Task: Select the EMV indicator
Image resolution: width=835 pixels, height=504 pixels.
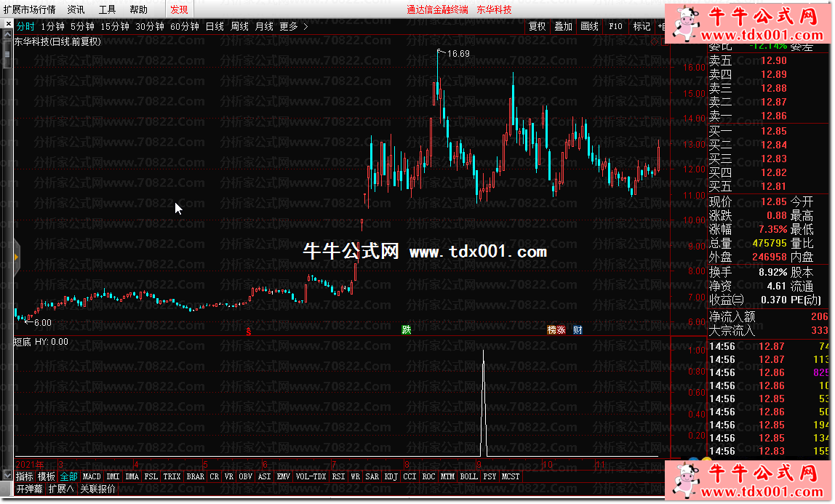Action: [x=284, y=476]
